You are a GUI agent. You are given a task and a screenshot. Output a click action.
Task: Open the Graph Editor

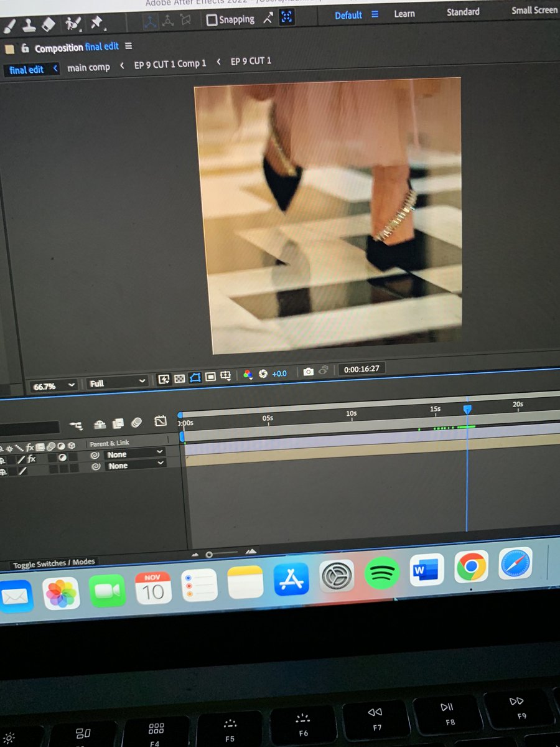pyautogui.click(x=160, y=421)
